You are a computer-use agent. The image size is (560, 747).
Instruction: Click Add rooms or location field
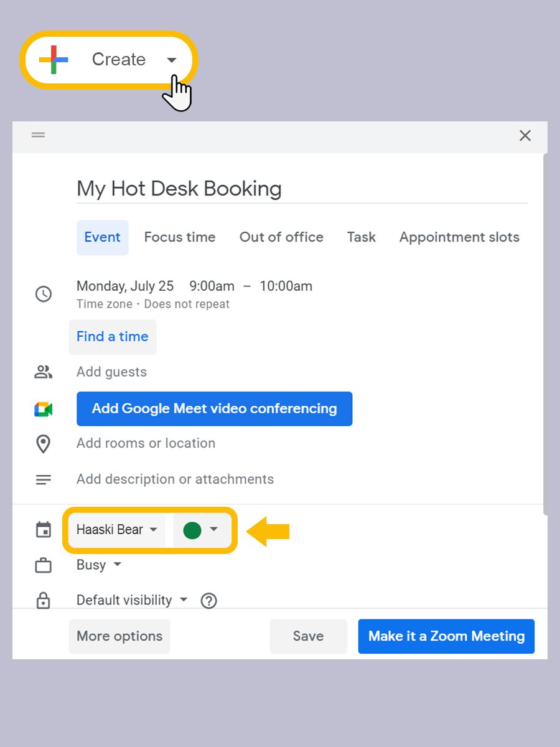[x=146, y=443]
